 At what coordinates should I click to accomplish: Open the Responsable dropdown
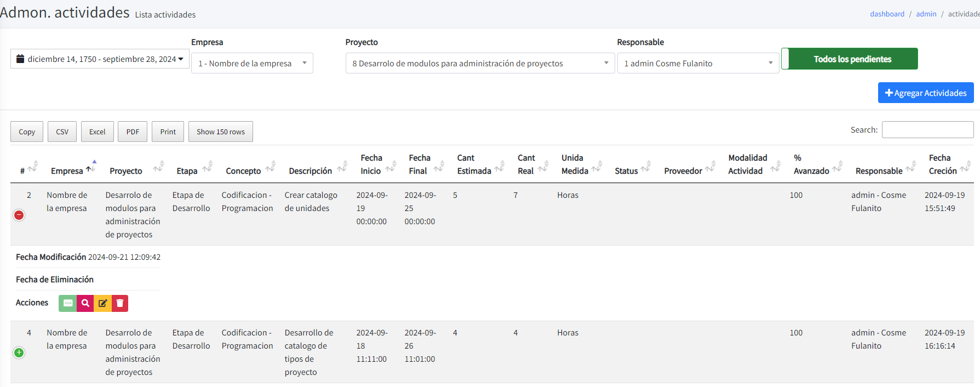click(698, 64)
